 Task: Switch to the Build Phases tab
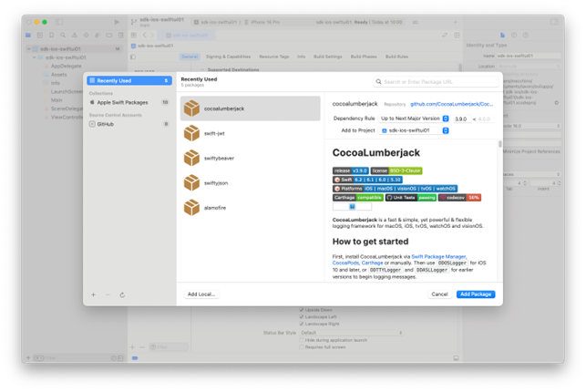(x=364, y=57)
